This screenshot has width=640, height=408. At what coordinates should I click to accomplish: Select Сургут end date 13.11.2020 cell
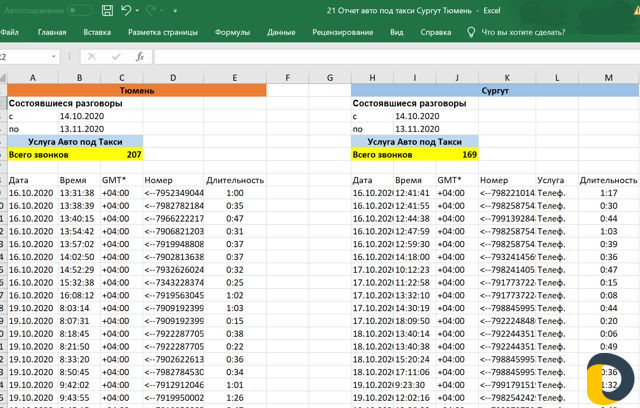(x=417, y=129)
